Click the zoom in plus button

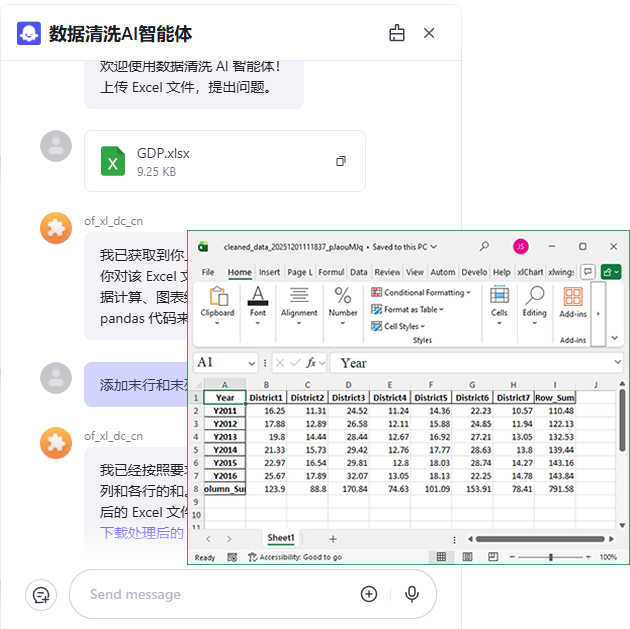(x=588, y=557)
